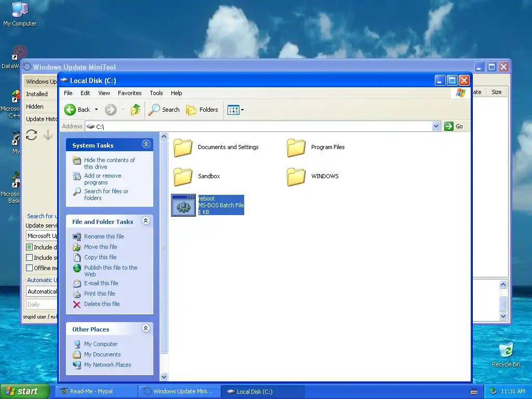Open My Documents in Other Places
532x399 pixels.
click(102, 354)
